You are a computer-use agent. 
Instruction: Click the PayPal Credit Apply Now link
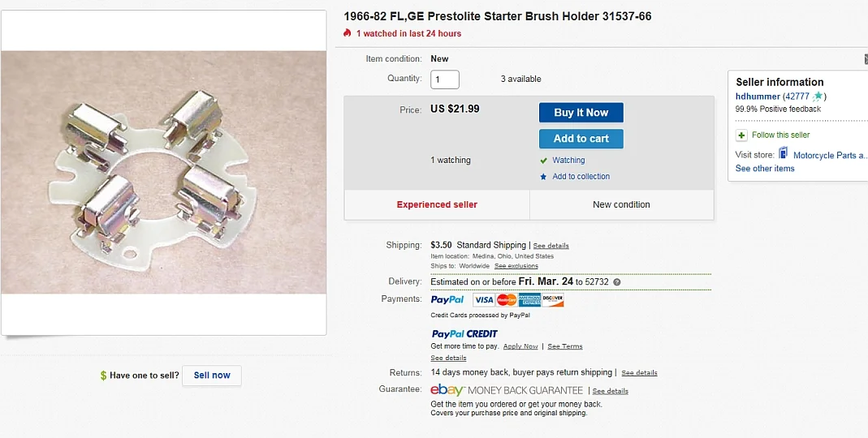click(520, 346)
